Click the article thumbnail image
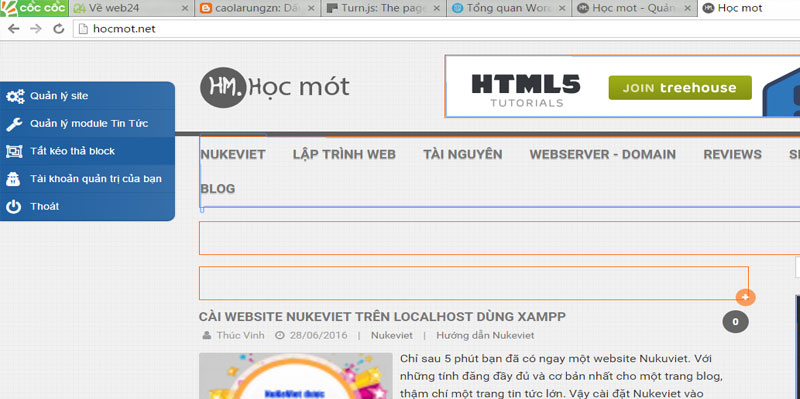This screenshot has height=399, width=800. coord(295,376)
